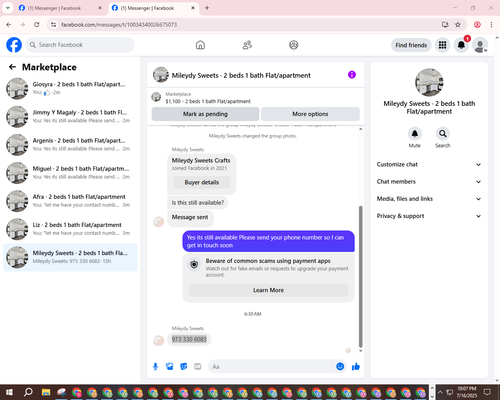Open the notifications bell in top bar
This screenshot has width=500, height=400.
coord(461,45)
